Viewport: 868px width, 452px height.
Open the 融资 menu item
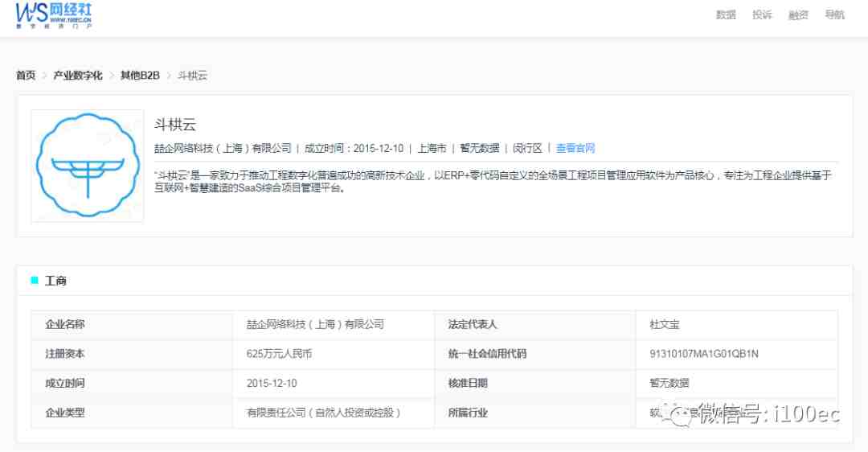[x=798, y=15]
